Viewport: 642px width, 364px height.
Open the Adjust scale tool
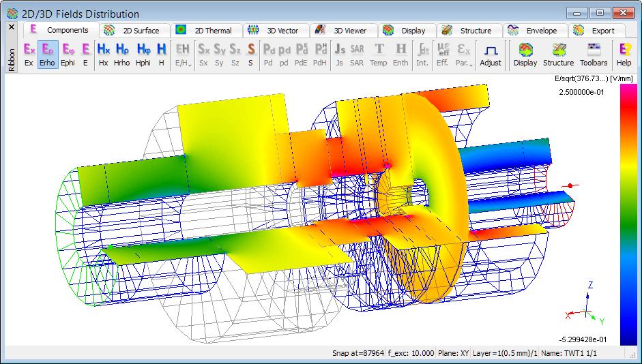pos(490,55)
